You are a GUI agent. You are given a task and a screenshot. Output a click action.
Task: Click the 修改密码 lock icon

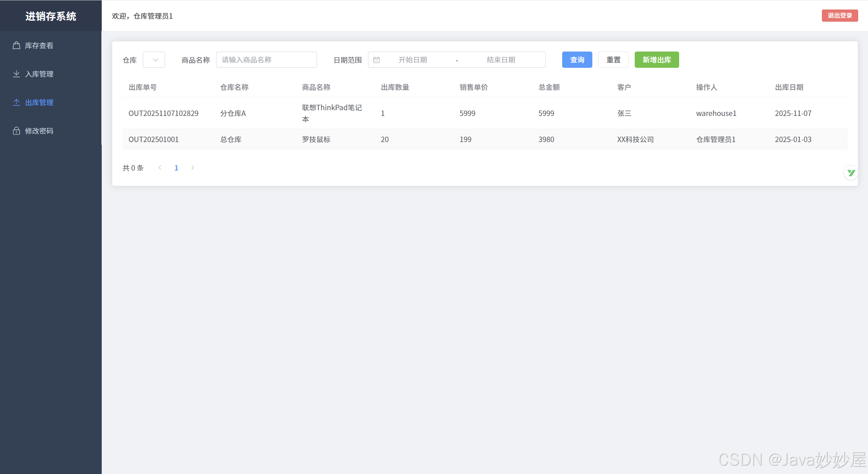click(x=16, y=131)
